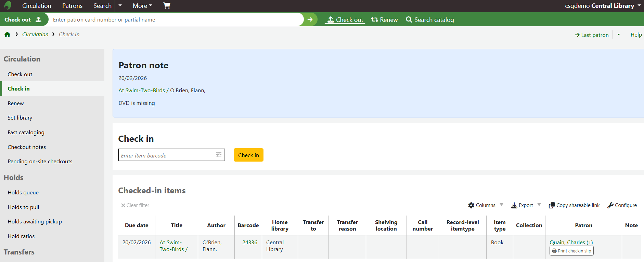The height and width of the screenshot is (262, 644).
Task: Switch to the Check out header tab
Action: pyautogui.click(x=345, y=20)
